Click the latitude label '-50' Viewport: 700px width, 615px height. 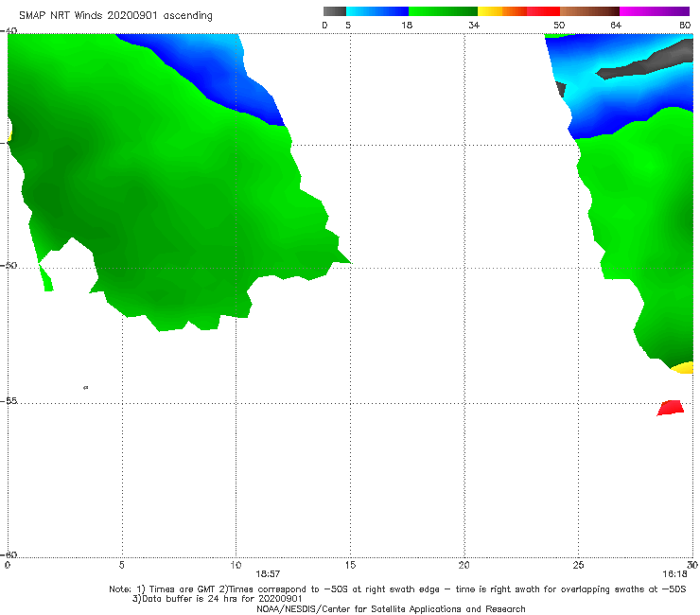tap(9, 265)
